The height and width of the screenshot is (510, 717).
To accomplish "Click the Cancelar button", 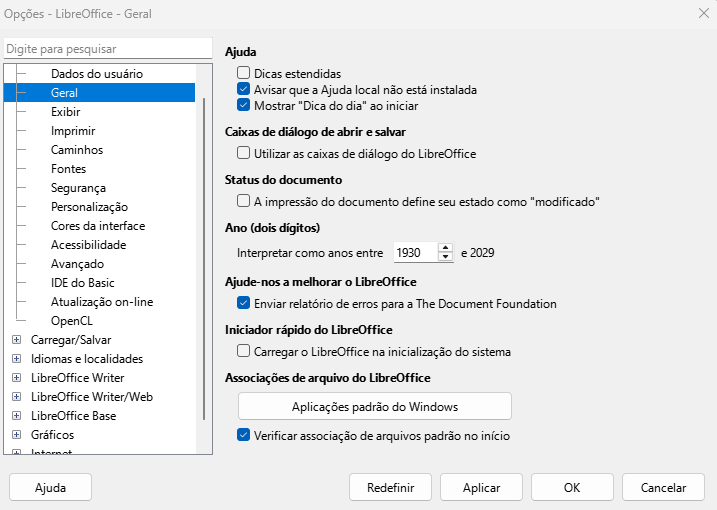I will [x=663, y=488].
